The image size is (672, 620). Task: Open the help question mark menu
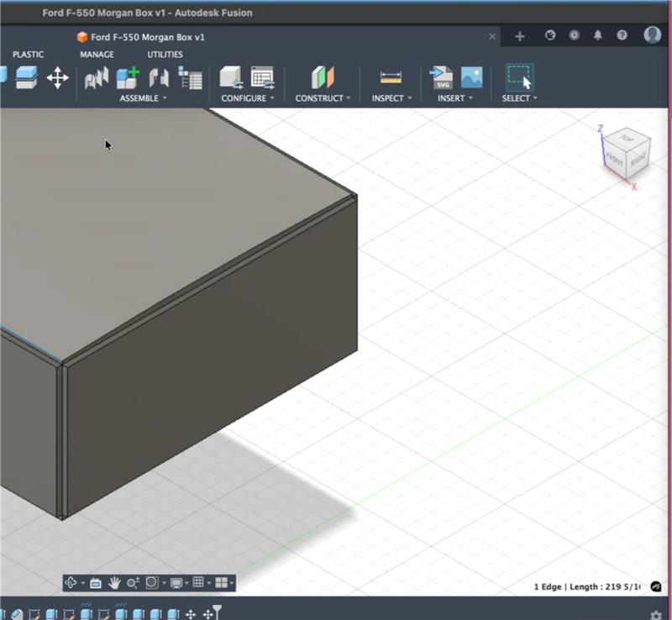pyautogui.click(x=622, y=35)
